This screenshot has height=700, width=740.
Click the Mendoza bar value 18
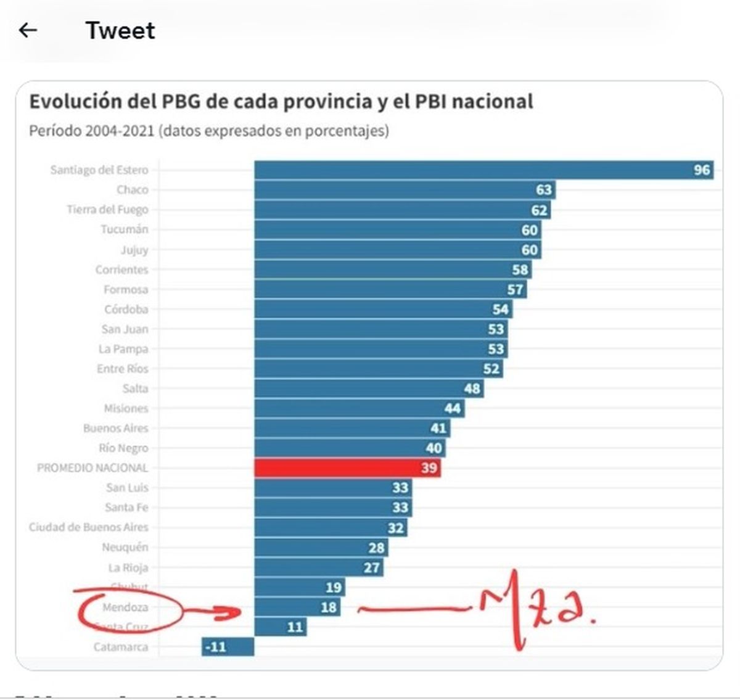(x=329, y=607)
